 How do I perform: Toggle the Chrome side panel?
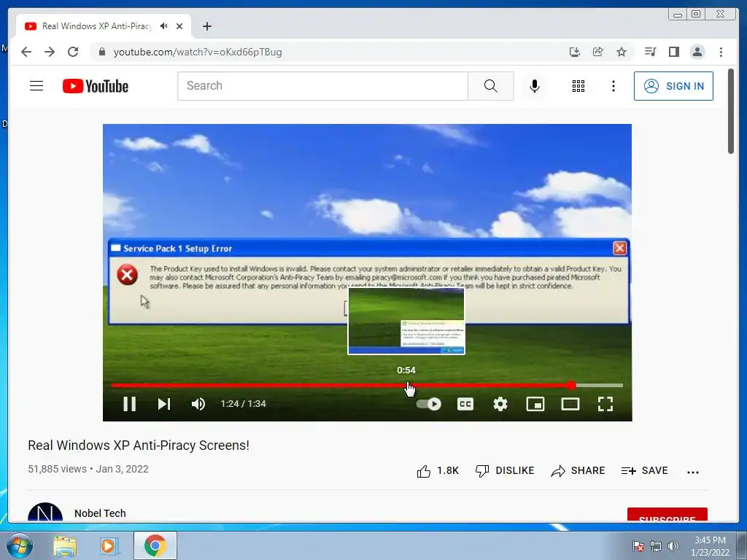(673, 52)
